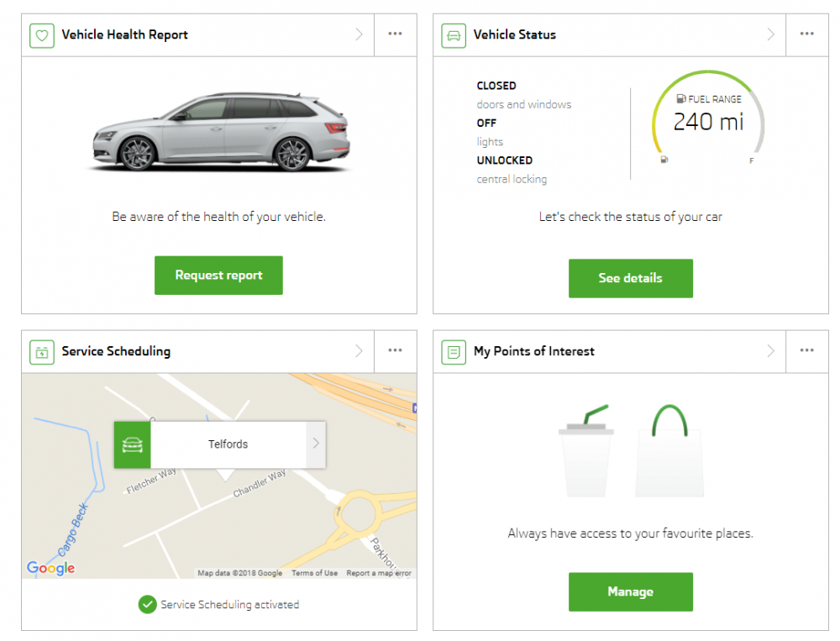Click the Vehicle Status car icon
This screenshot has height=641, width=840.
454,35
